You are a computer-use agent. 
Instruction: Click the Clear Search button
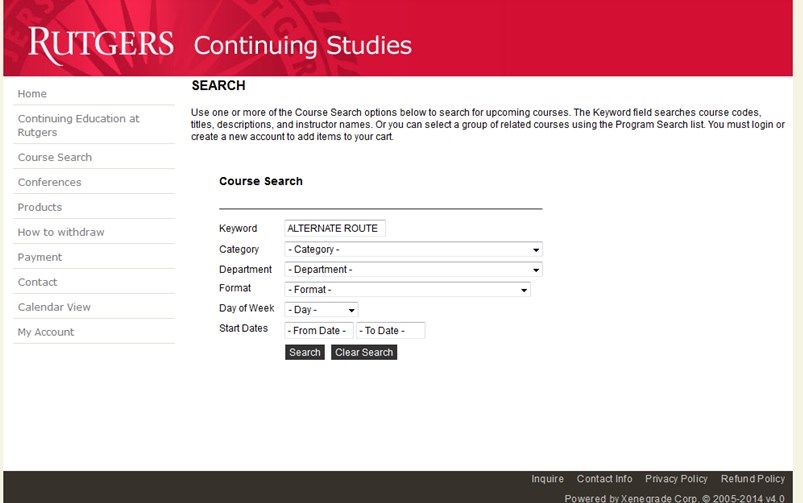coord(364,352)
